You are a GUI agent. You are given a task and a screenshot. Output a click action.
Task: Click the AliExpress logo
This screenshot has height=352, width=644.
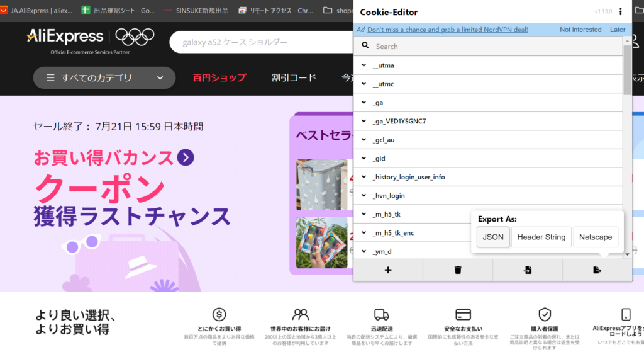click(x=65, y=37)
